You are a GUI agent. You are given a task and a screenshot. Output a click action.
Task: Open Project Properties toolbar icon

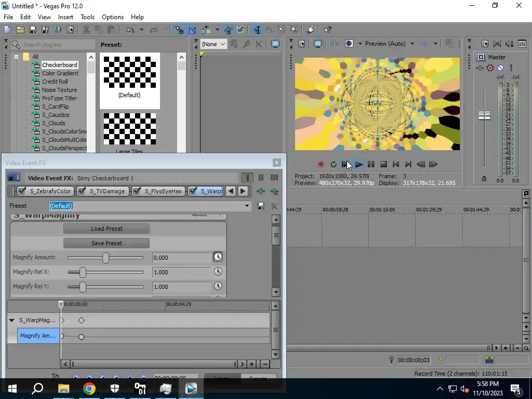point(71,30)
